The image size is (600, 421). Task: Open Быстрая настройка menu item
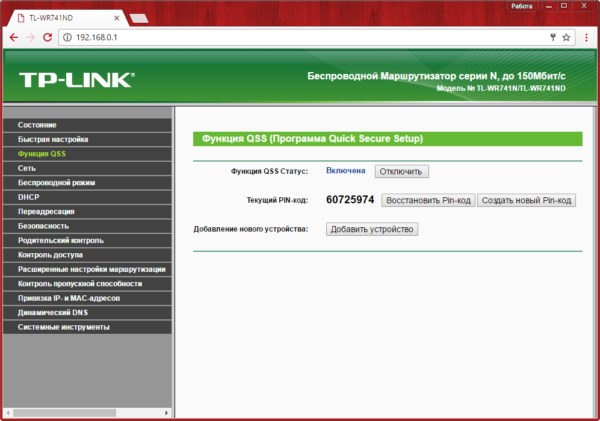[x=87, y=139]
